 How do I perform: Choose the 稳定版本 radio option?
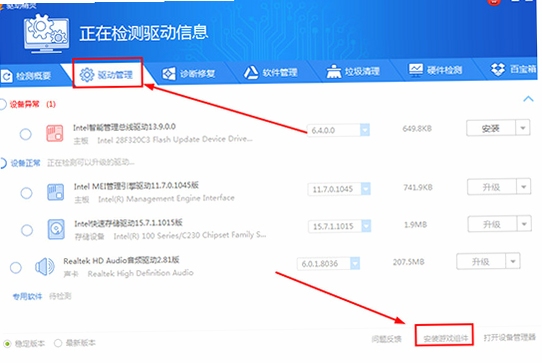(x=7, y=344)
